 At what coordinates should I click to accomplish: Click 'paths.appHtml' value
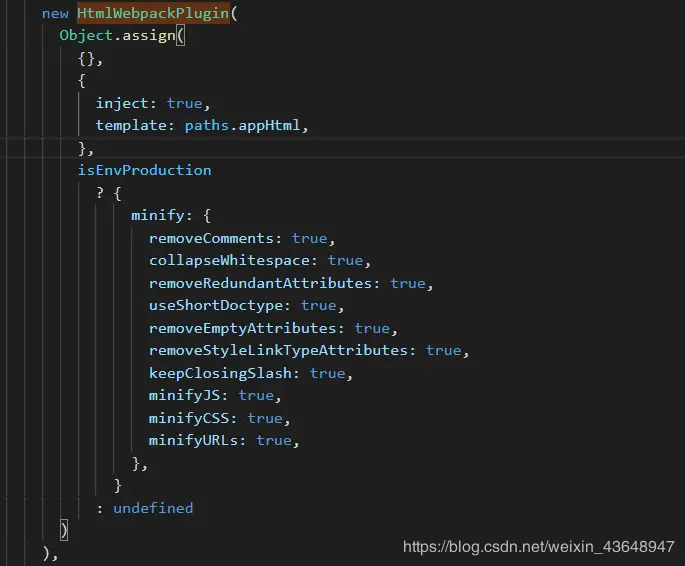pyautogui.click(x=242, y=126)
